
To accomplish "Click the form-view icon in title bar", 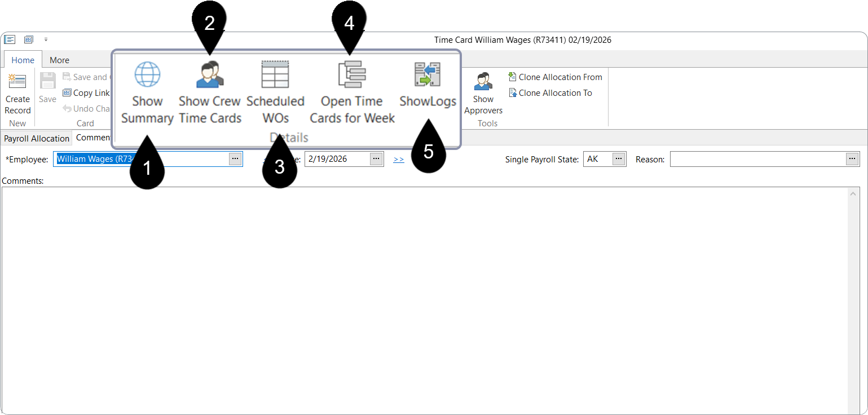I will point(10,39).
